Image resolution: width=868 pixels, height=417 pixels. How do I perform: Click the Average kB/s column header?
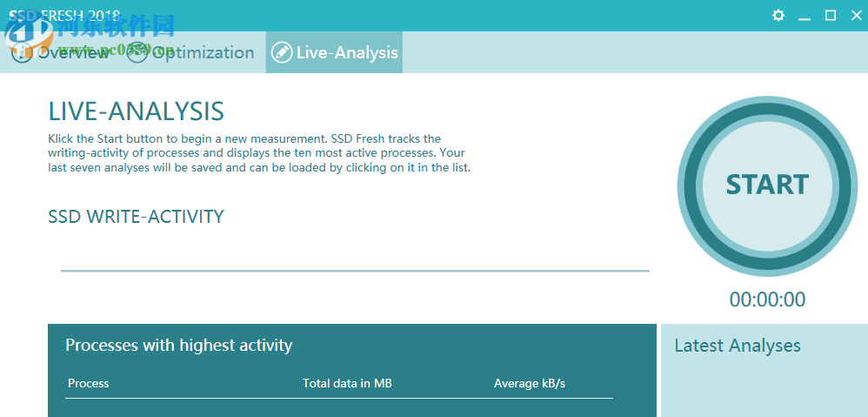click(530, 383)
